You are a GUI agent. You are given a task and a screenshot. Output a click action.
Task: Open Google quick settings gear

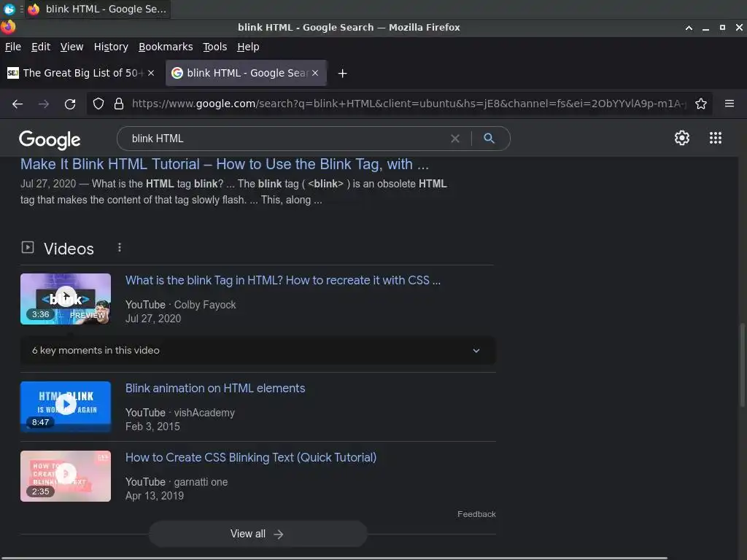[682, 138]
